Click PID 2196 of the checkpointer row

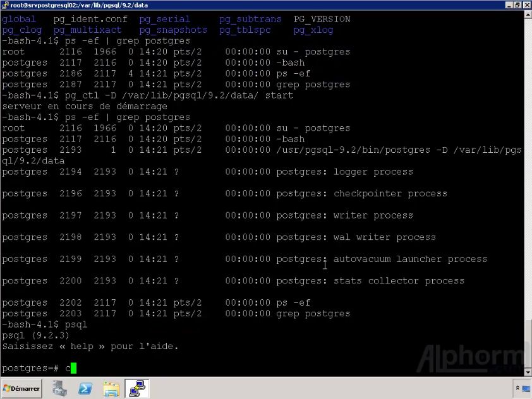point(71,194)
